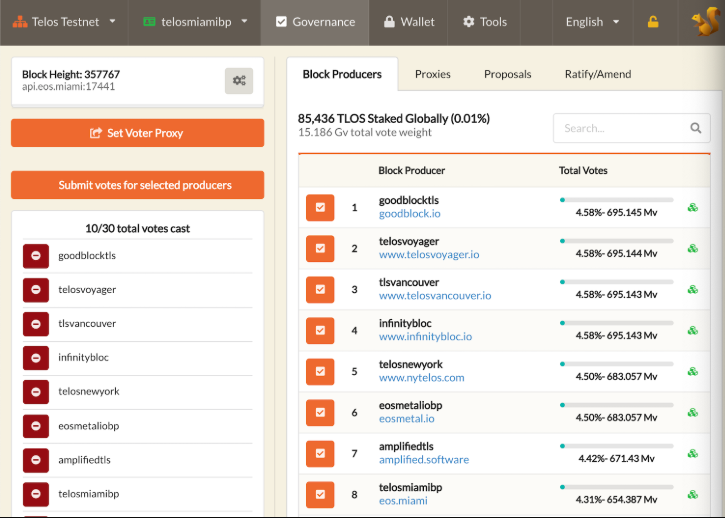Uncheck the eosmetaliobp producer checkbox
The image size is (725, 518).
tap(320, 413)
